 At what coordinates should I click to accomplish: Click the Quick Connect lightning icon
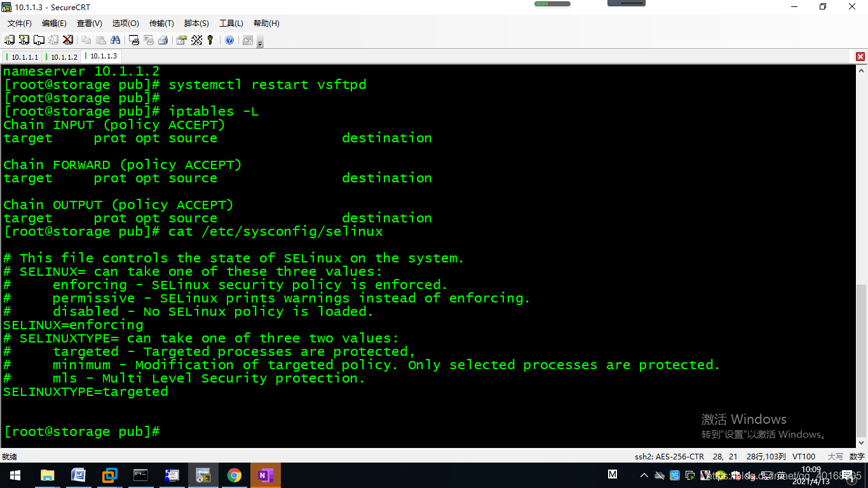(x=24, y=40)
